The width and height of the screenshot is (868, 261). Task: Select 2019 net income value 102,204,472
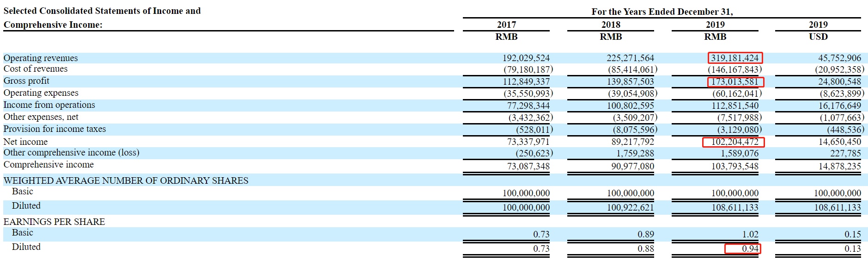click(x=735, y=142)
